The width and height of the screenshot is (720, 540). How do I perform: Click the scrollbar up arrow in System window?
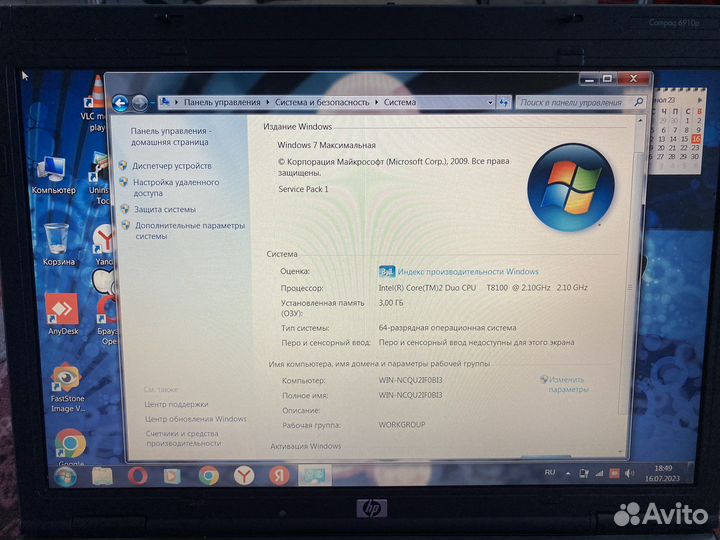640,121
